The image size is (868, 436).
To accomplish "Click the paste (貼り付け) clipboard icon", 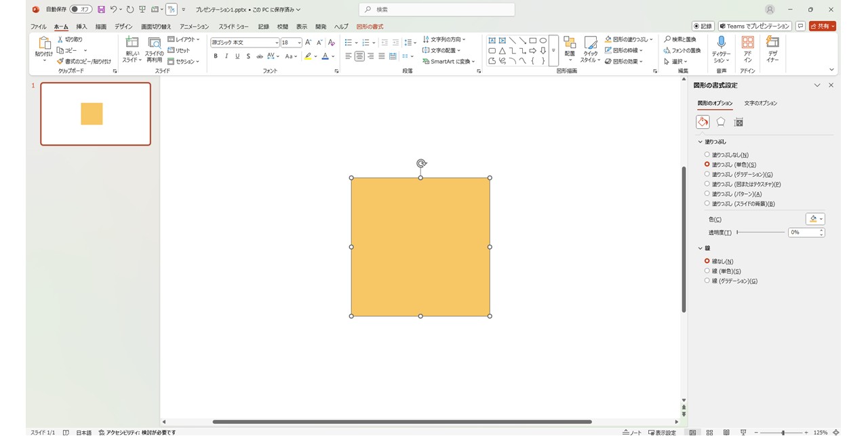I will (44, 43).
